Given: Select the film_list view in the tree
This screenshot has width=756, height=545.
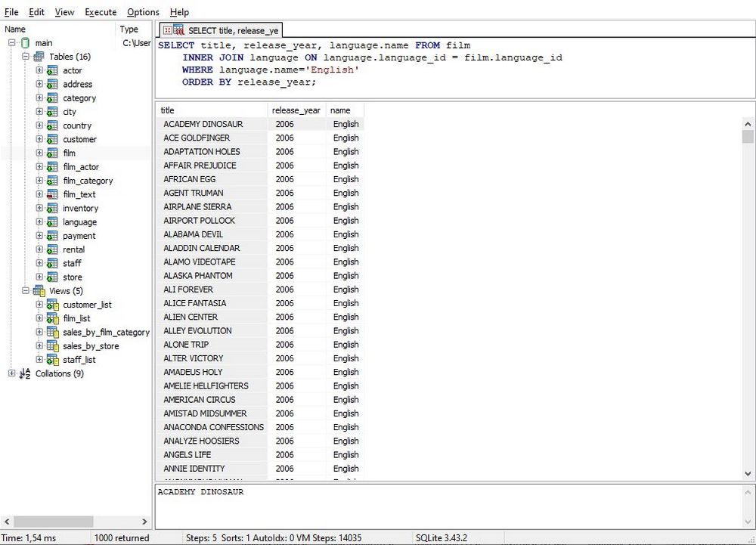Looking at the screenshot, I should pyautogui.click(x=76, y=318).
